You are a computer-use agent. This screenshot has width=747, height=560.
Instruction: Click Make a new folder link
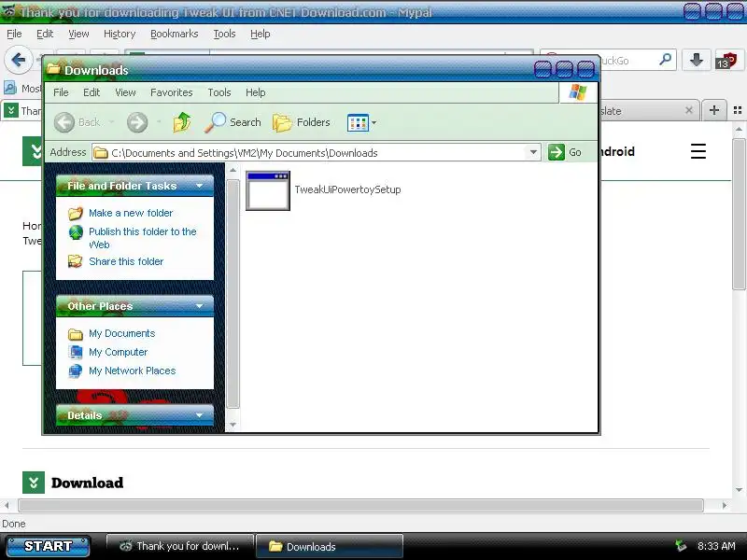(x=131, y=213)
